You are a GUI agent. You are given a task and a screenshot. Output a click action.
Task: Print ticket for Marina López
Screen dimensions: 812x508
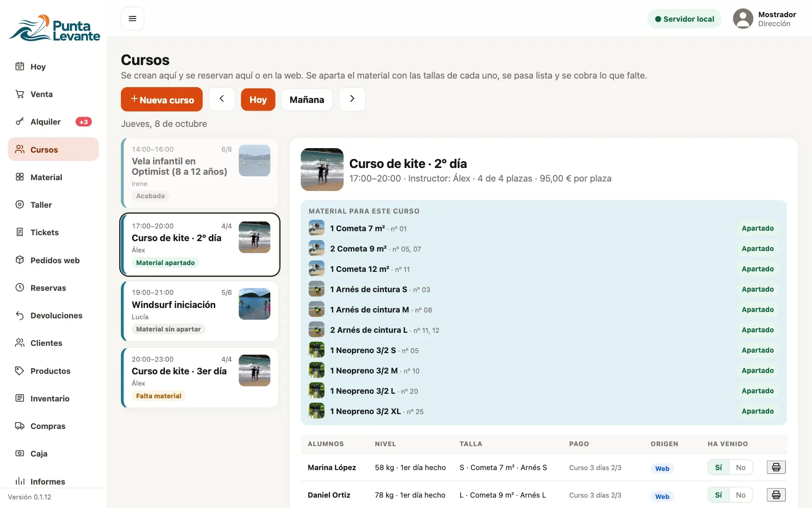click(x=776, y=467)
